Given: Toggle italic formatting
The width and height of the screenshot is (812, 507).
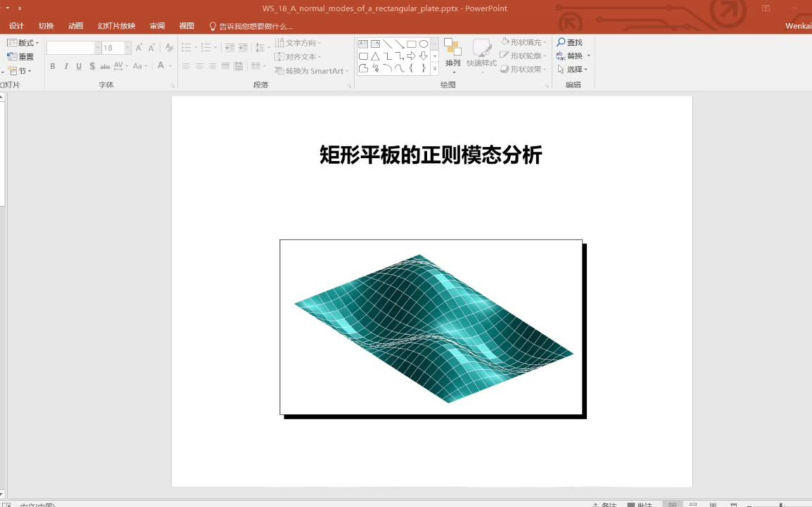Looking at the screenshot, I should pos(65,65).
